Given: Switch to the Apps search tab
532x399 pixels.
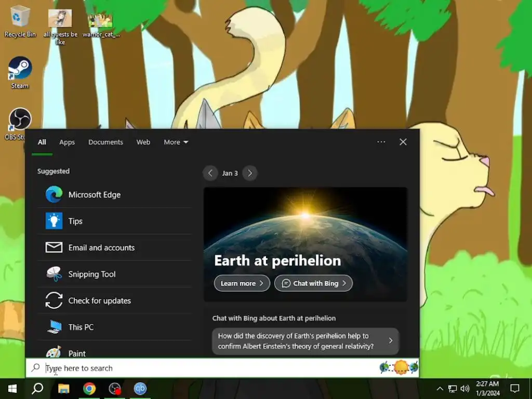Looking at the screenshot, I should click(x=67, y=142).
